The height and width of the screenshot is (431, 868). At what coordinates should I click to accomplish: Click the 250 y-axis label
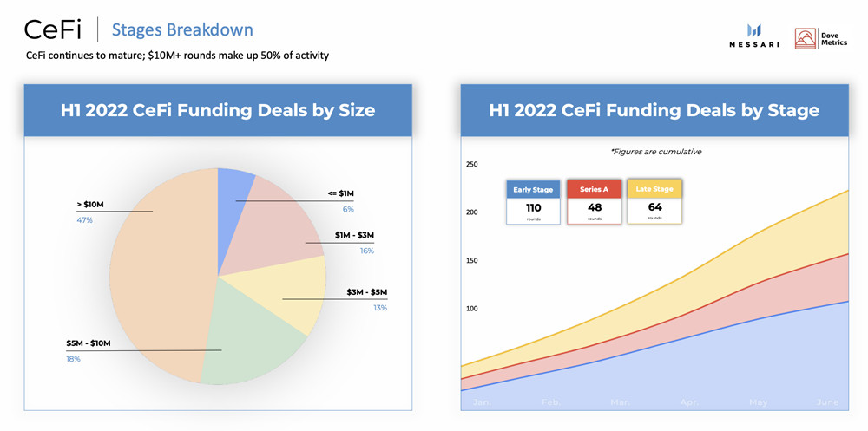(x=472, y=165)
